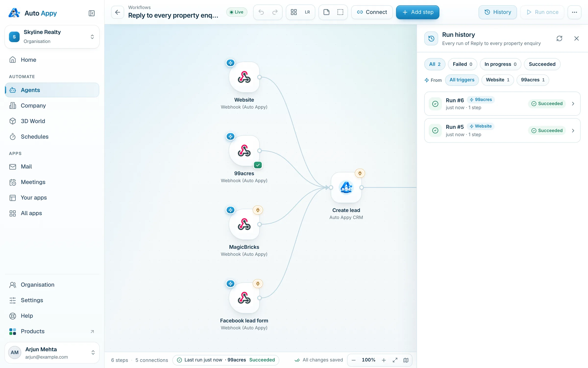Fit the canvas to view

point(395,360)
